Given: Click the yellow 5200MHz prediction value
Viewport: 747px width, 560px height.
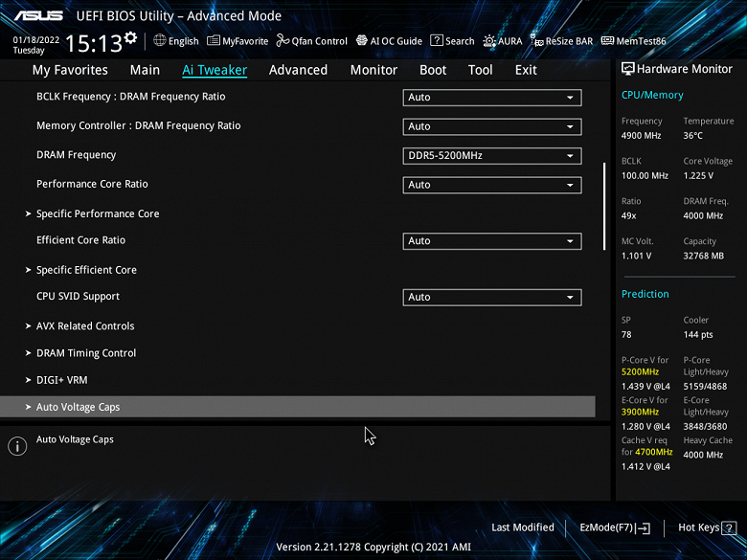Looking at the screenshot, I should (x=640, y=372).
